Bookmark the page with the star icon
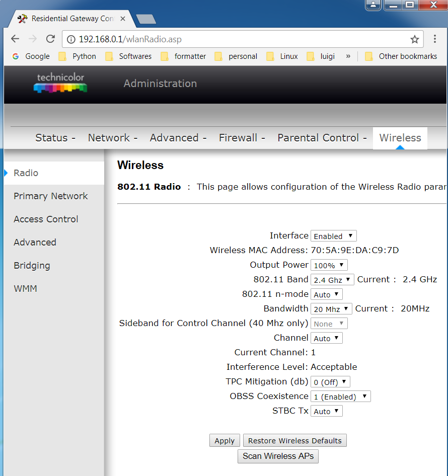The width and height of the screenshot is (448, 476). (x=414, y=38)
